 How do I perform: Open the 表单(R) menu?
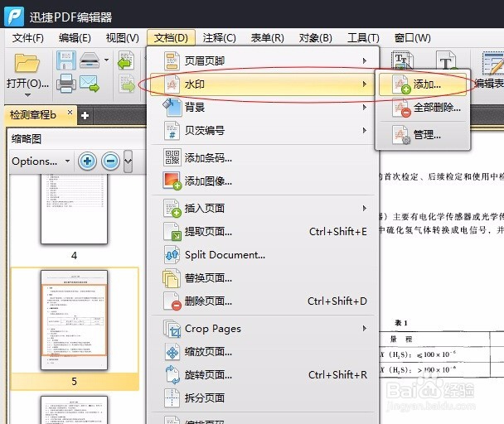[268, 38]
